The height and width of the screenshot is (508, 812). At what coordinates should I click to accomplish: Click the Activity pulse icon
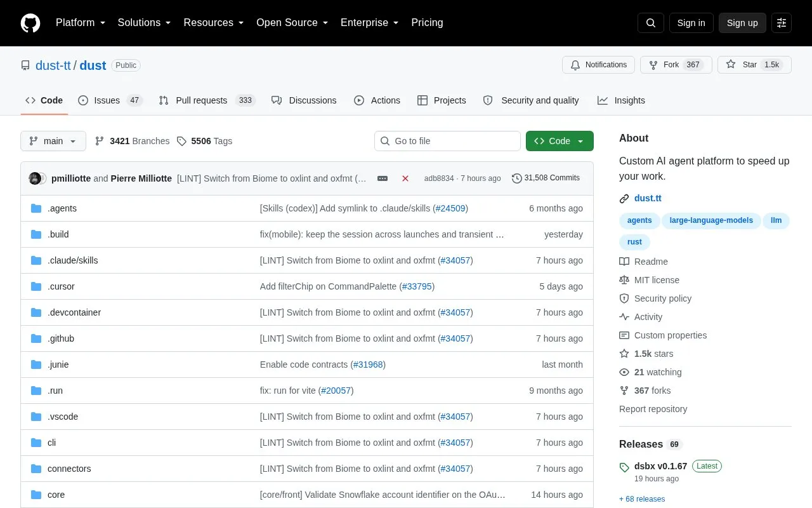(624, 317)
